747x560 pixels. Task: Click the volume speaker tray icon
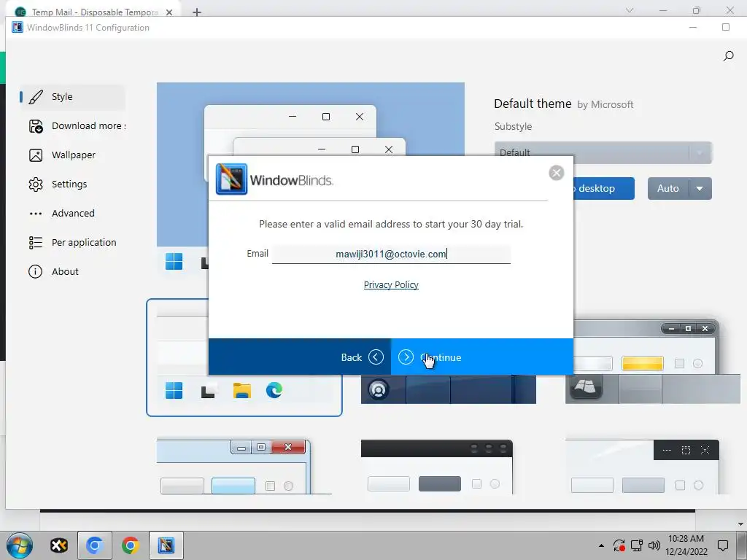pyautogui.click(x=654, y=545)
